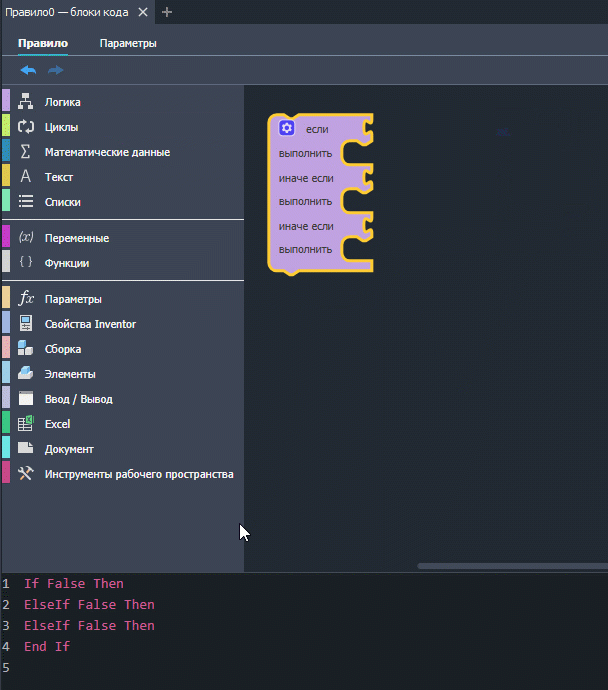Click the redo arrow icon
The width and height of the screenshot is (608, 690).
pyautogui.click(x=55, y=70)
